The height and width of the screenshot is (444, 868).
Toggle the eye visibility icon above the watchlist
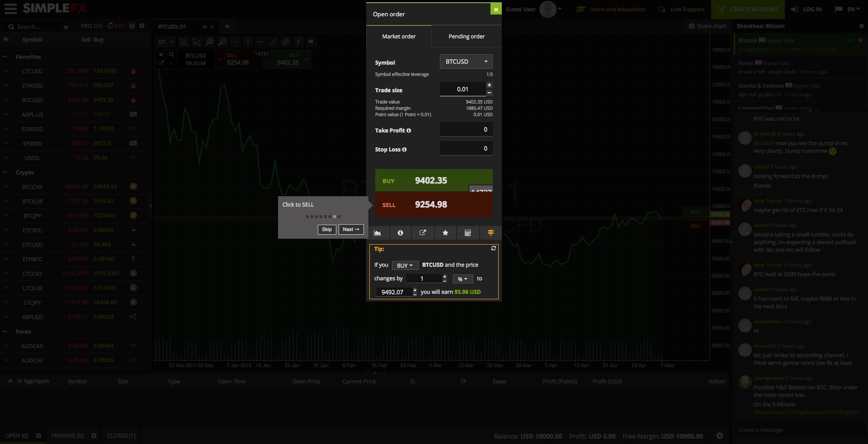click(x=6, y=39)
